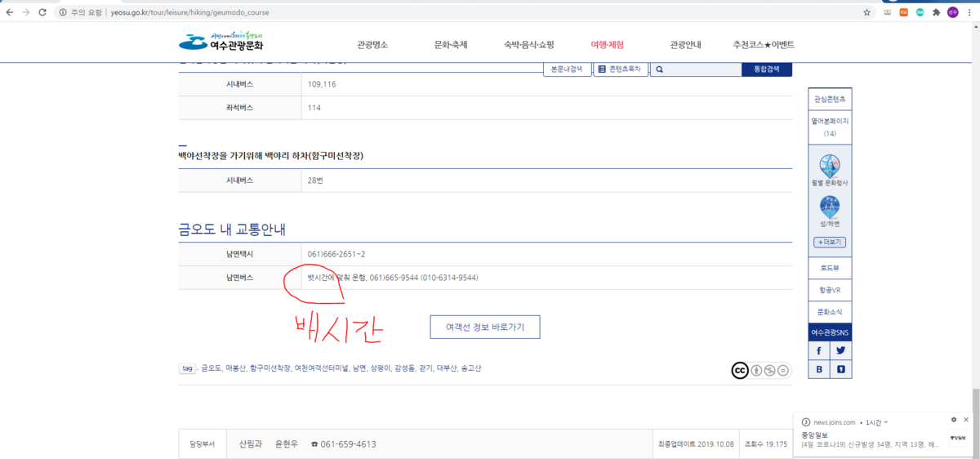Open the 추천코스★이벤트 menu
This screenshot has width=980, height=459.
tap(764, 45)
